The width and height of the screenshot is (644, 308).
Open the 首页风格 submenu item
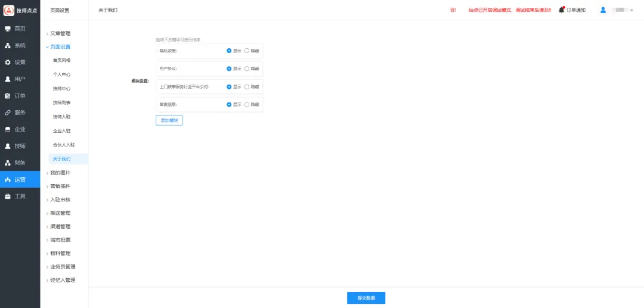coord(61,60)
